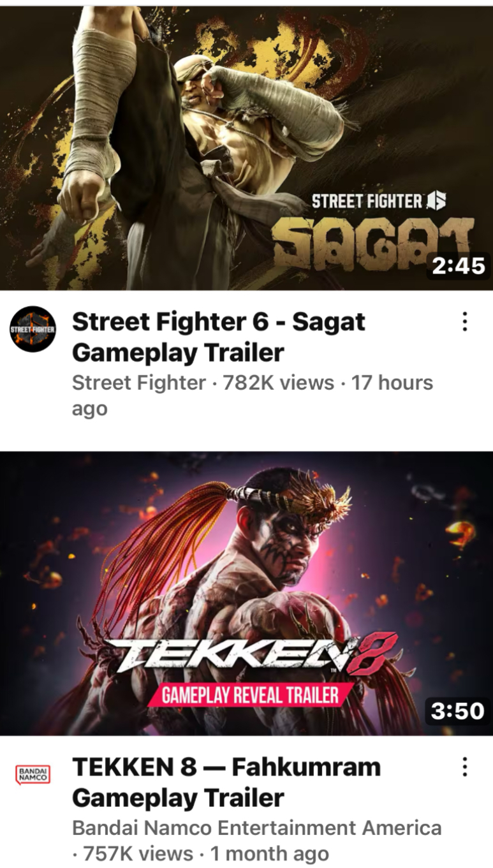Viewport: 493px width, 868px height.
Task: Open the Street Fighter 6 - Sagat Gameplay Trailer title
Action: [219, 337]
